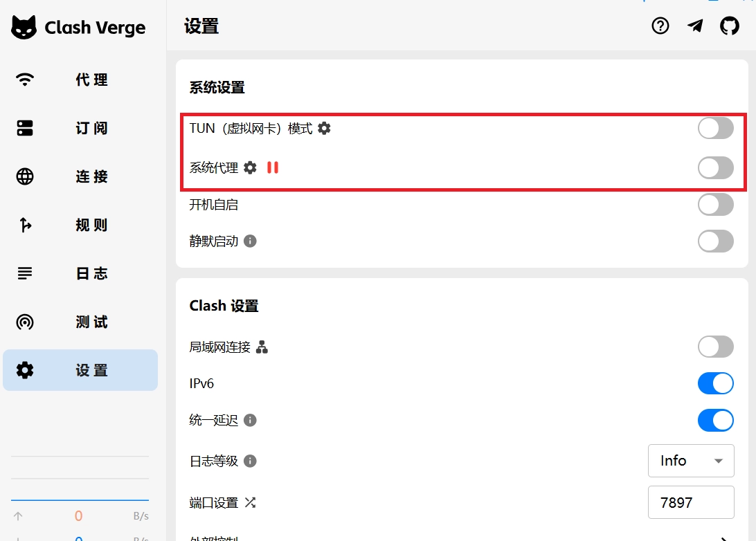This screenshot has height=541, width=756.
Task: Click info icon next to 统一延迟
Action: click(250, 420)
